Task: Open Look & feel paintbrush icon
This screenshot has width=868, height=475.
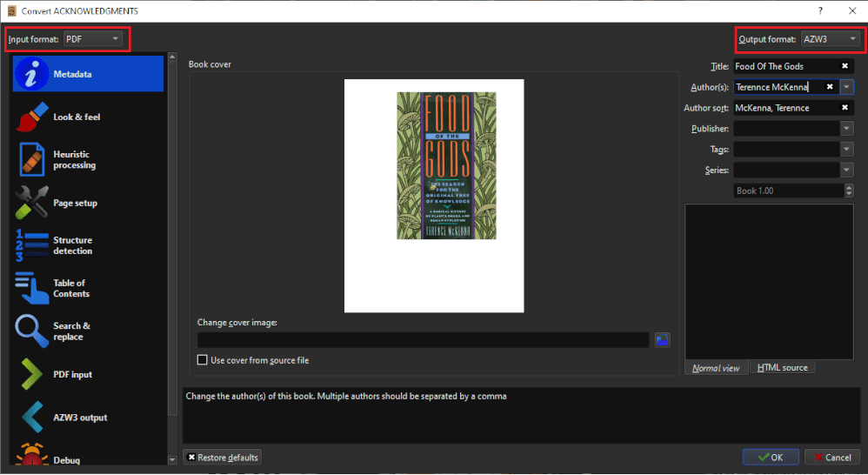Action: click(32, 117)
